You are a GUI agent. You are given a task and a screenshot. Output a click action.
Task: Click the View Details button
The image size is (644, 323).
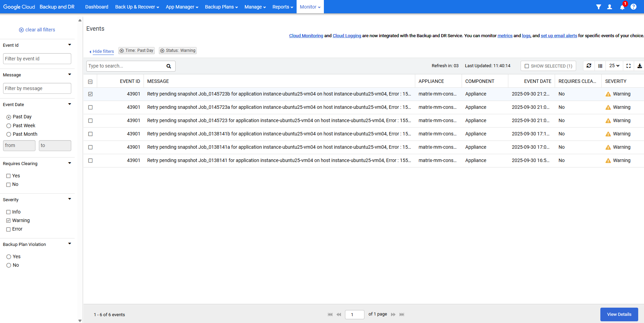(x=619, y=314)
